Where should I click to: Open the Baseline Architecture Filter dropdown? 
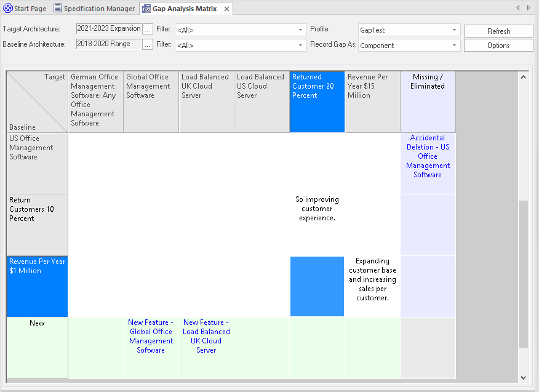[301, 46]
